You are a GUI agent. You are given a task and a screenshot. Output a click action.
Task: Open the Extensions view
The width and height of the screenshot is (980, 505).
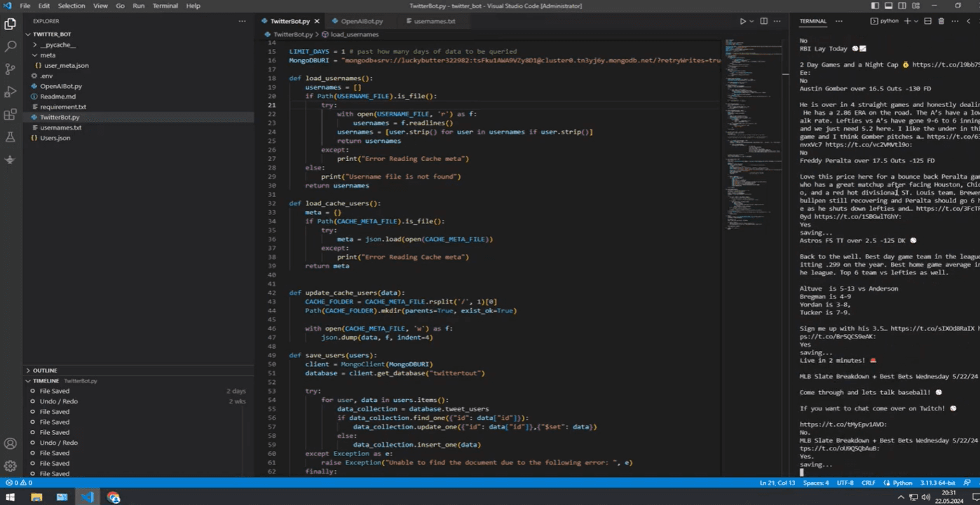[x=11, y=114]
